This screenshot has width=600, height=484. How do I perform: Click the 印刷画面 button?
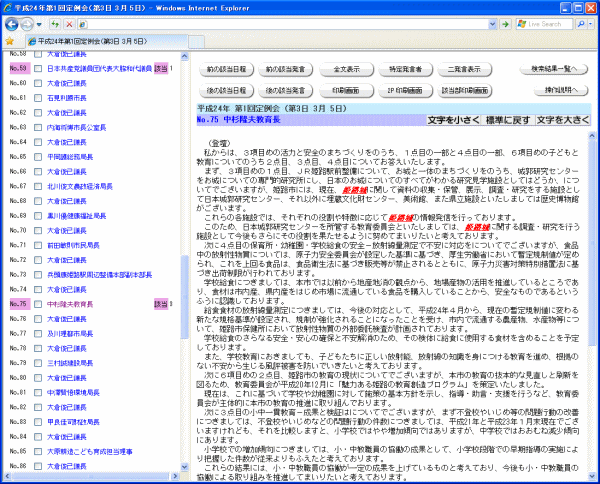coord(346,91)
